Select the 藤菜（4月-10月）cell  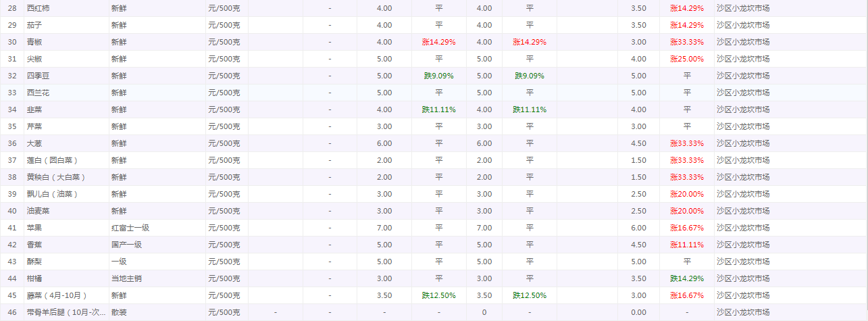pos(57,295)
